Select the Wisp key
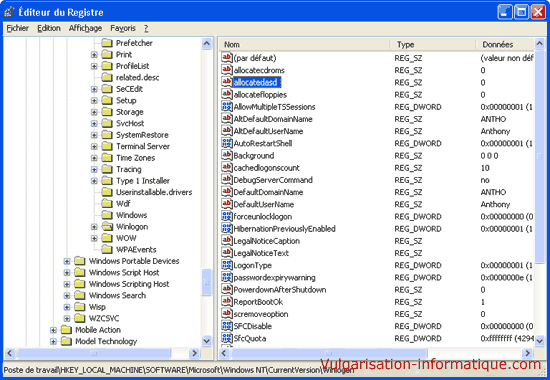Viewport: 550px width, 380px height. (97, 307)
